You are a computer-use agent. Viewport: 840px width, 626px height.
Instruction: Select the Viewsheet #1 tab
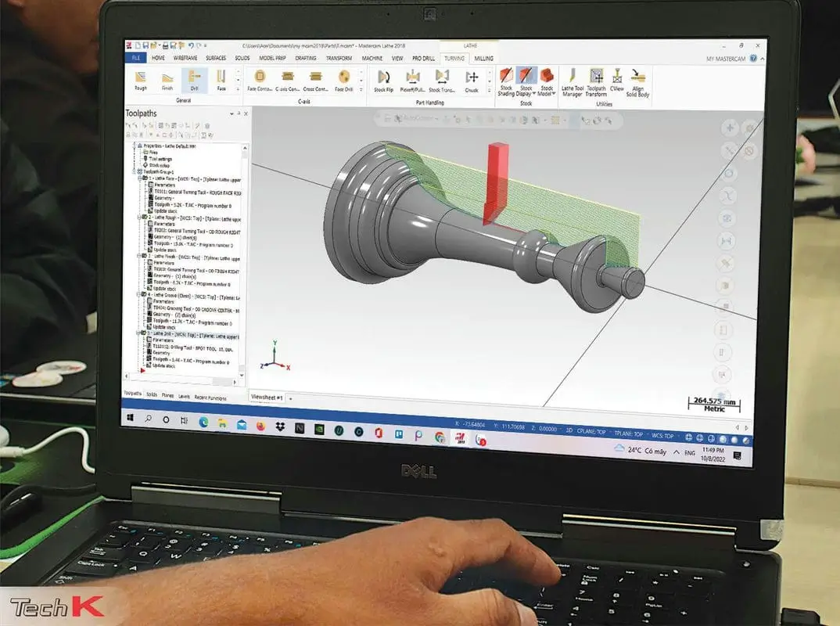pyautogui.click(x=266, y=398)
